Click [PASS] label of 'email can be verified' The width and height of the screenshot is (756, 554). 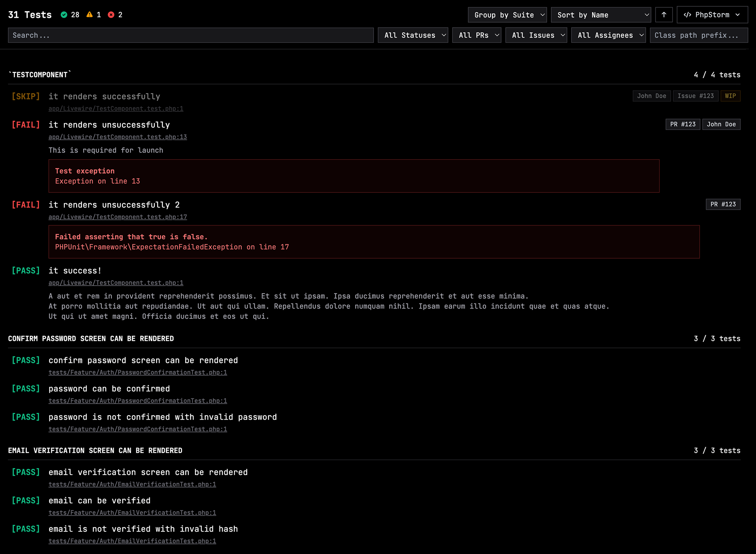click(26, 500)
